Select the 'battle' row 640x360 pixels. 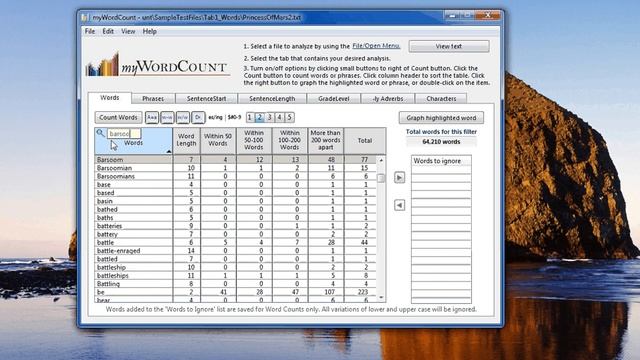click(236, 242)
